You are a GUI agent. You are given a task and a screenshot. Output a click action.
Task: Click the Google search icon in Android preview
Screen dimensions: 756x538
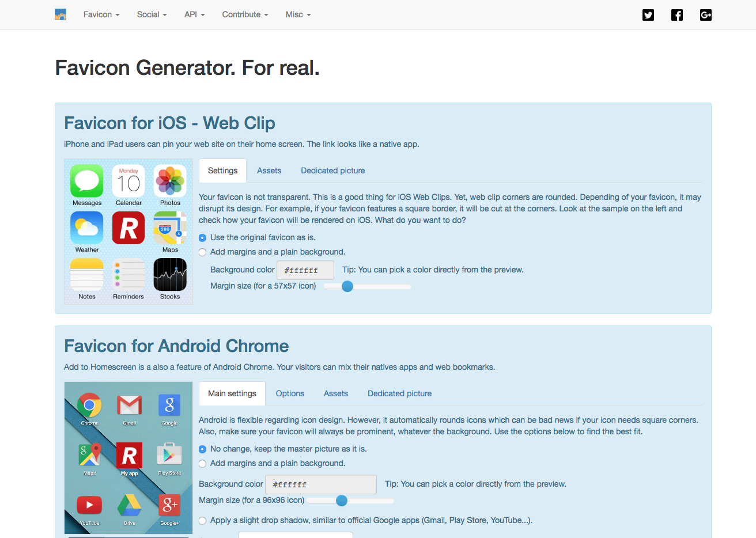pyautogui.click(x=169, y=406)
